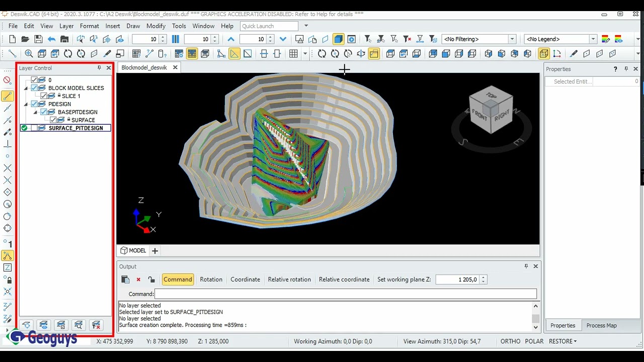Click the lock icon in left sidebar
Image resolution: width=644 pixels, height=362 pixels.
tap(8, 280)
